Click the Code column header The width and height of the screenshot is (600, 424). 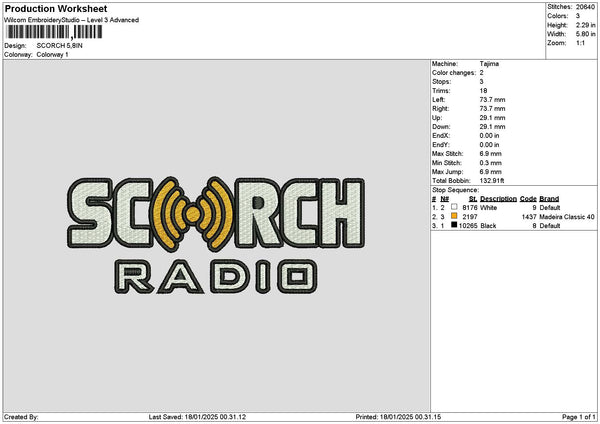[x=528, y=199]
